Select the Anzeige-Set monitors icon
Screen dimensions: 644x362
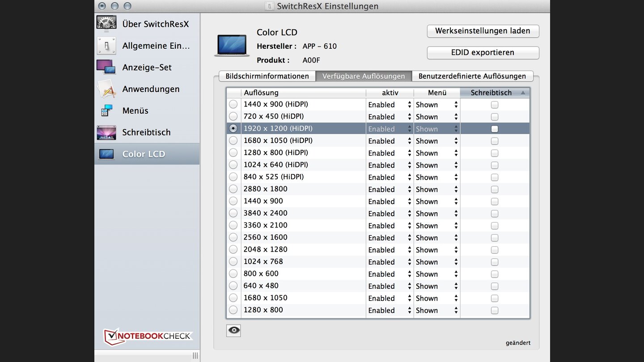(x=106, y=67)
